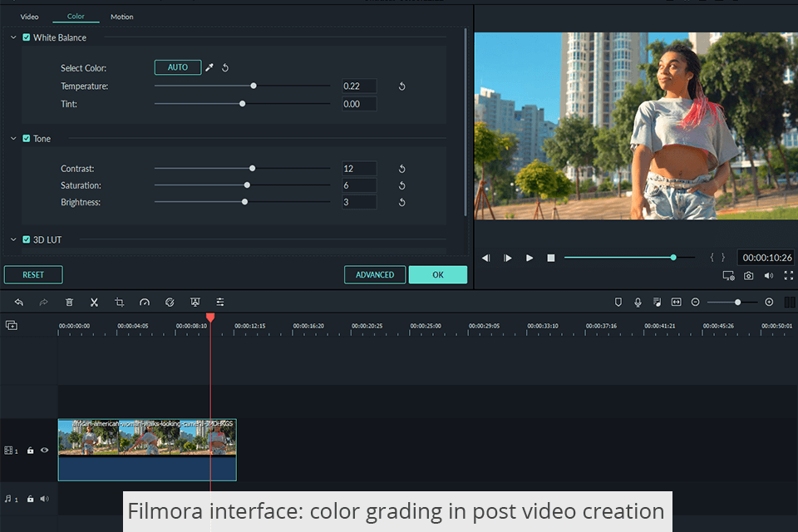
Task: Collapse the Tone section
Action: (x=13, y=139)
